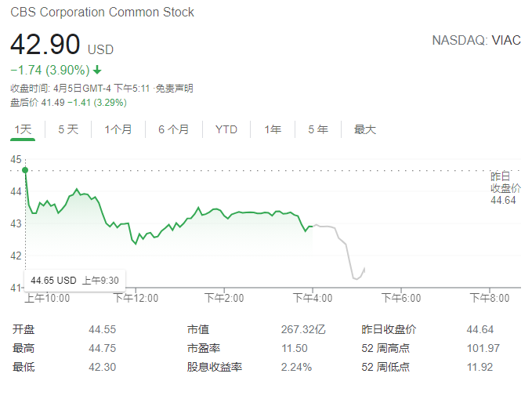
Task: Select the 1天 time range tab
Action: tap(23, 129)
